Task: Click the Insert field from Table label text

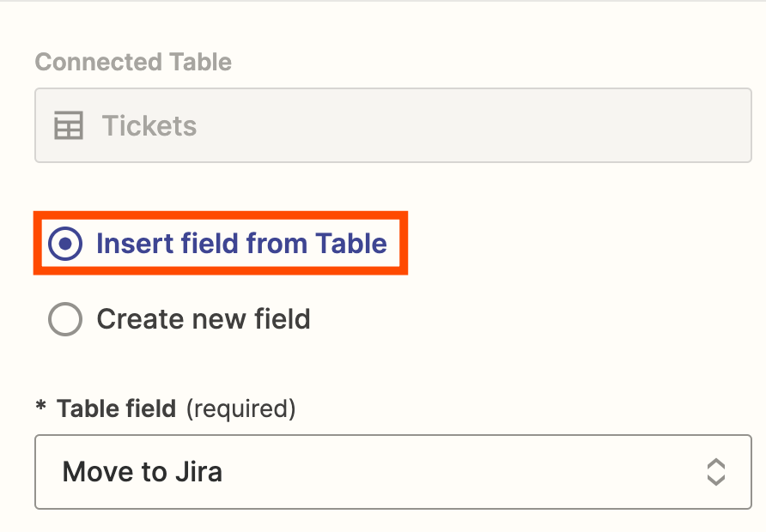Action: coord(241,245)
